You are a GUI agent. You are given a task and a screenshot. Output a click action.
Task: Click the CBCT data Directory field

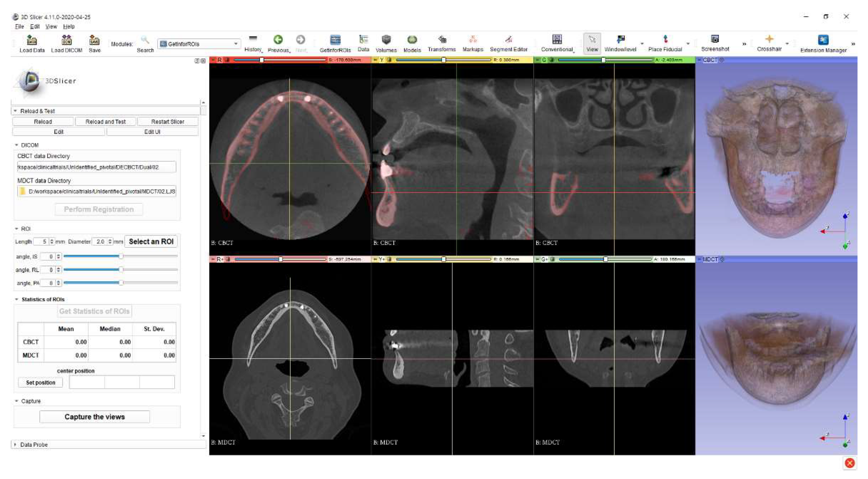[96, 167]
